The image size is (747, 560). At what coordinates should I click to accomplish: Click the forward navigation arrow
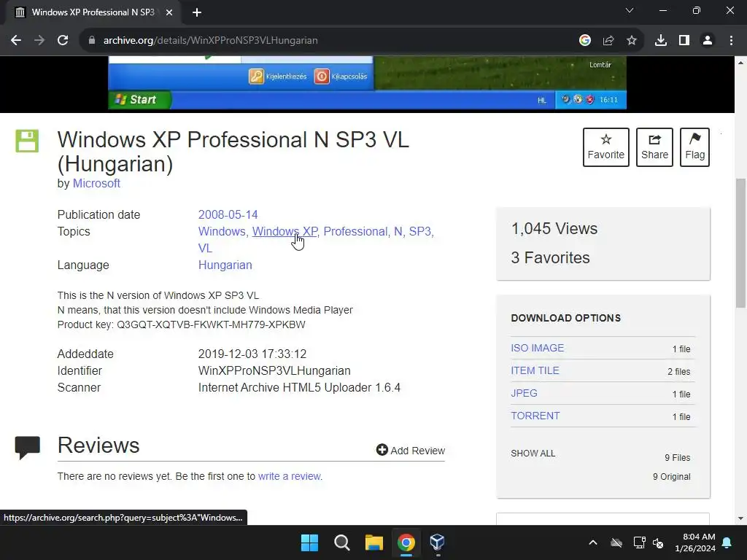point(39,41)
